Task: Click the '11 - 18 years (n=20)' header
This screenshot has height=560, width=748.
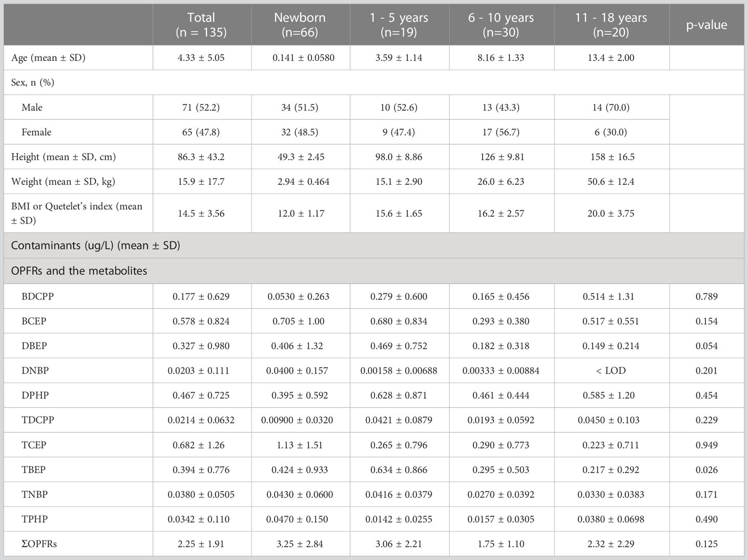Action: click(x=611, y=25)
